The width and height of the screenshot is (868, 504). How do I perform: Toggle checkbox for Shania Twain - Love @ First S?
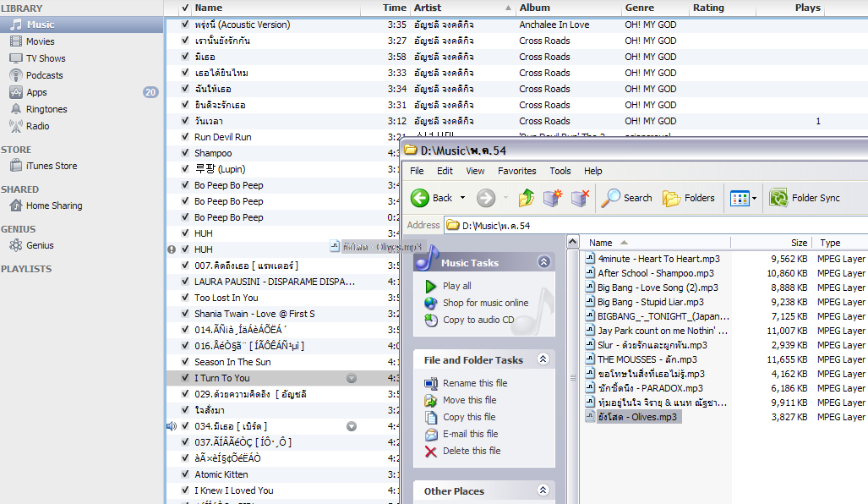tap(185, 314)
